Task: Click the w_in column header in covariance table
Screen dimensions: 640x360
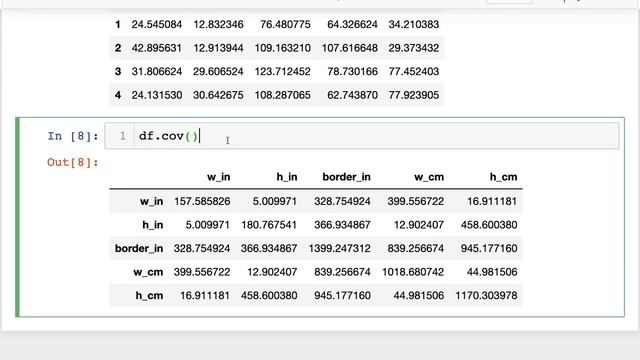Action: pyautogui.click(x=218, y=177)
